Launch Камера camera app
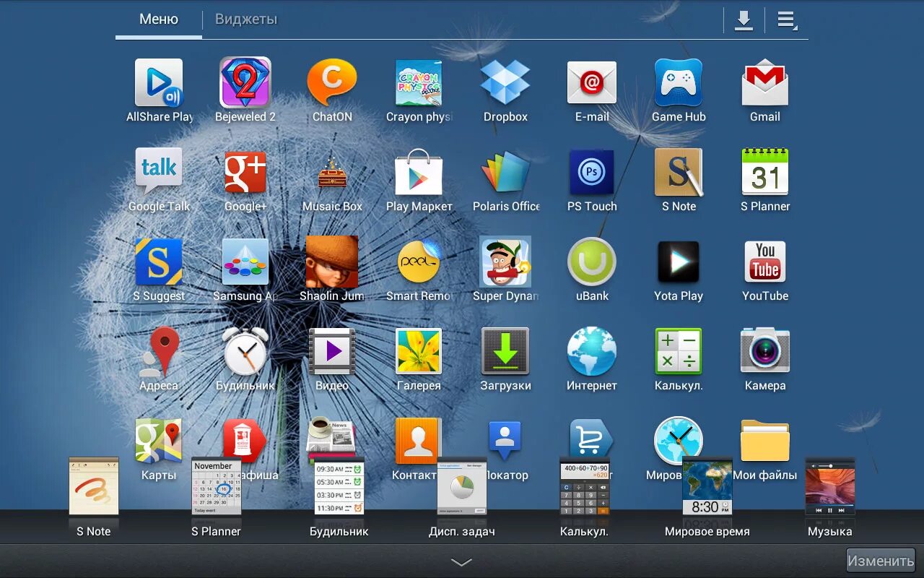 765,351
